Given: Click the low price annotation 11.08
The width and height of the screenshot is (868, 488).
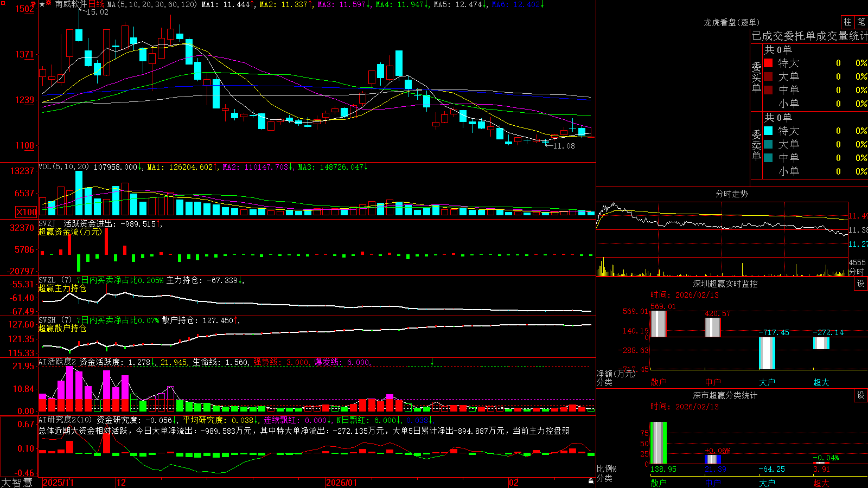Looking at the screenshot, I should click(564, 146).
